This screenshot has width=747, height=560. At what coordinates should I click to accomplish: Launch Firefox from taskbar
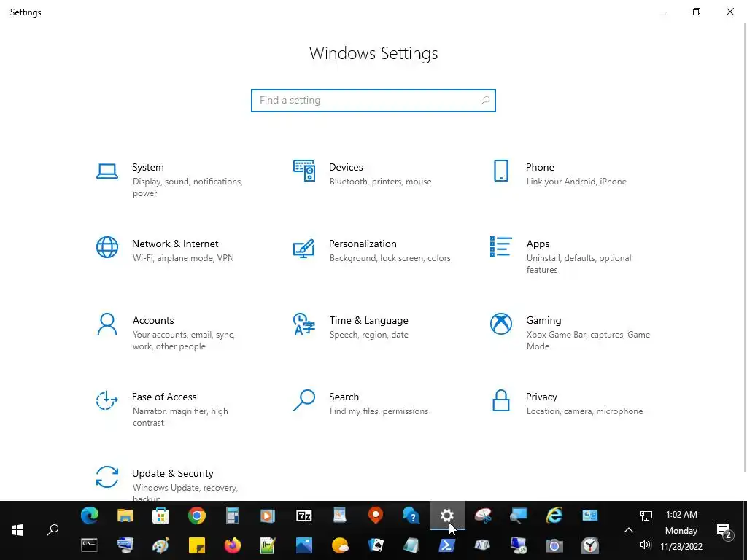[232, 545]
